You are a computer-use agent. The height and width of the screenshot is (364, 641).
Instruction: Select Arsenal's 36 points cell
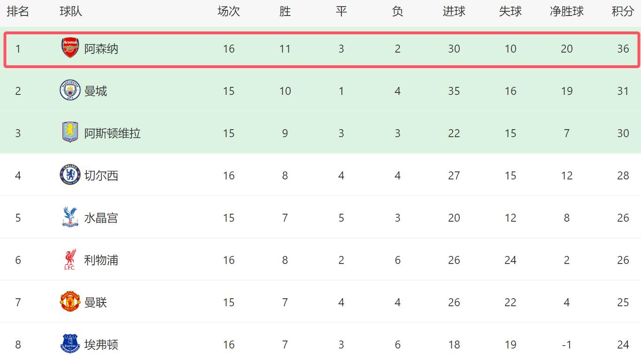tap(623, 49)
